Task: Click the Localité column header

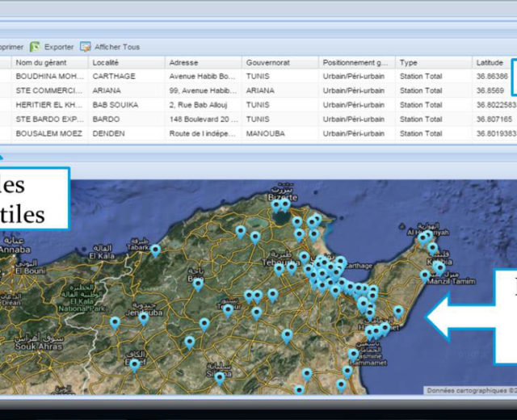Action: 107,62
